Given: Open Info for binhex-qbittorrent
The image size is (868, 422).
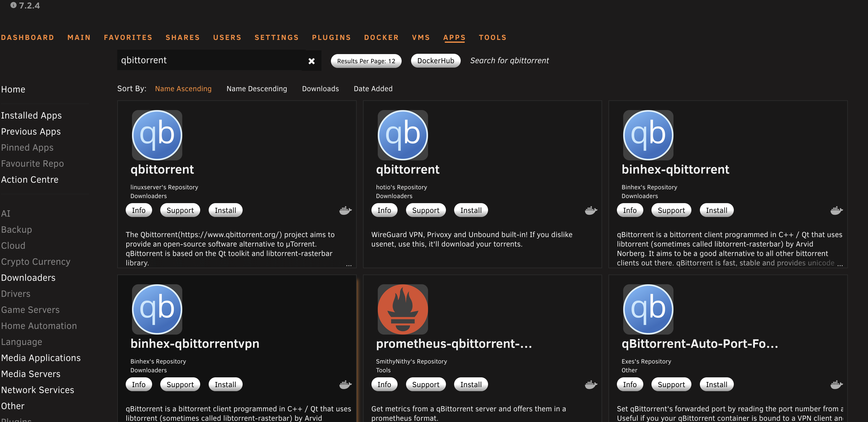Looking at the screenshot, I should [629, 210].
